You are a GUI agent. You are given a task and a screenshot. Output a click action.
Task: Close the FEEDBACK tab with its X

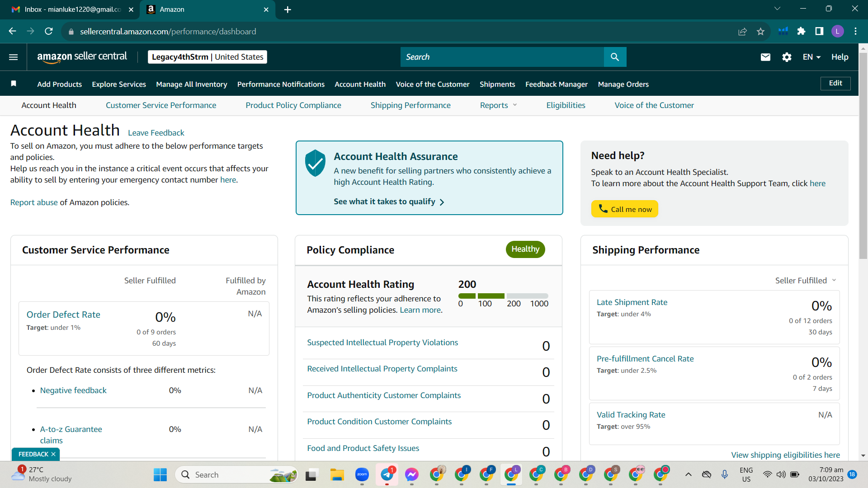click(x=53, y=454)
